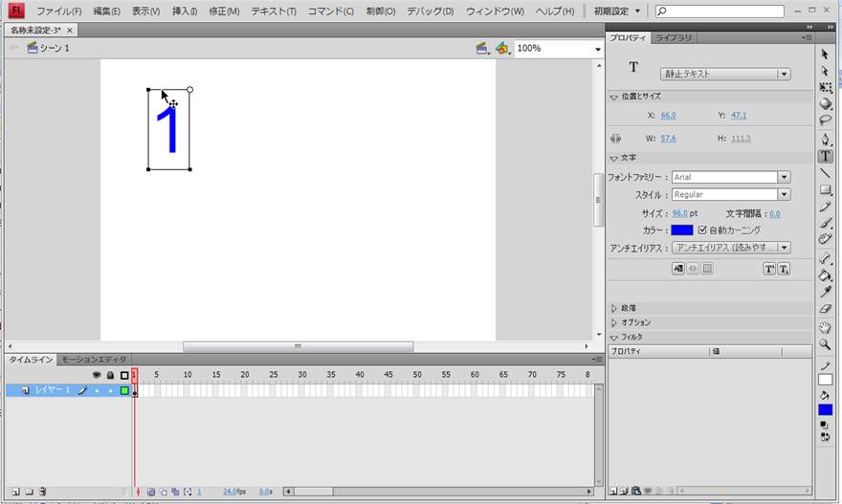Screen dimensions: 842x504
Task: Activate the Hand tool
Action: [825, 328]
